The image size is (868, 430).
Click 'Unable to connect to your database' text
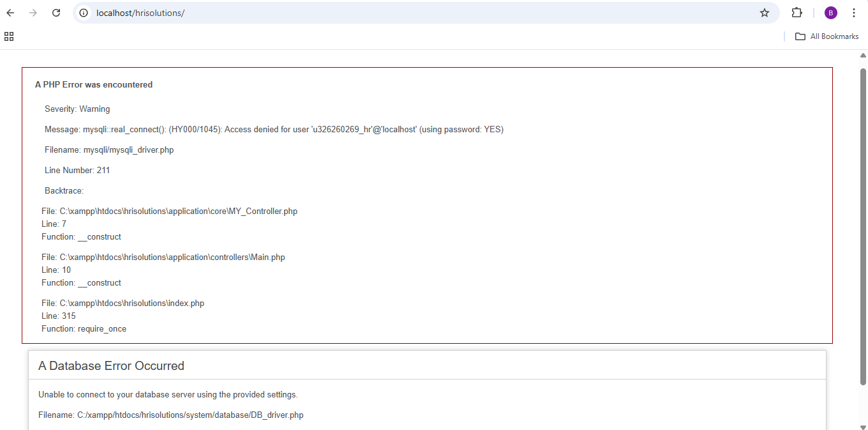pyautogui.click(x=168, y=395)
